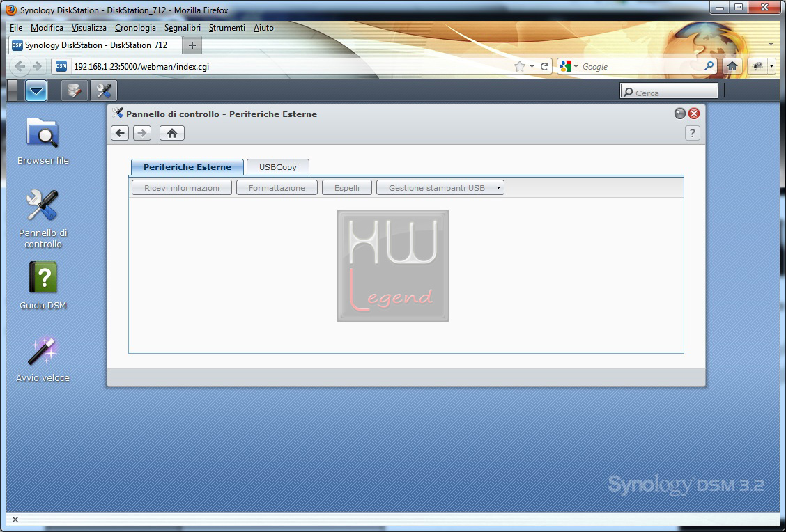786x532 pixels.
Task: Expand the Gestione stampanti USB dropdown
Action: point(440,188)
